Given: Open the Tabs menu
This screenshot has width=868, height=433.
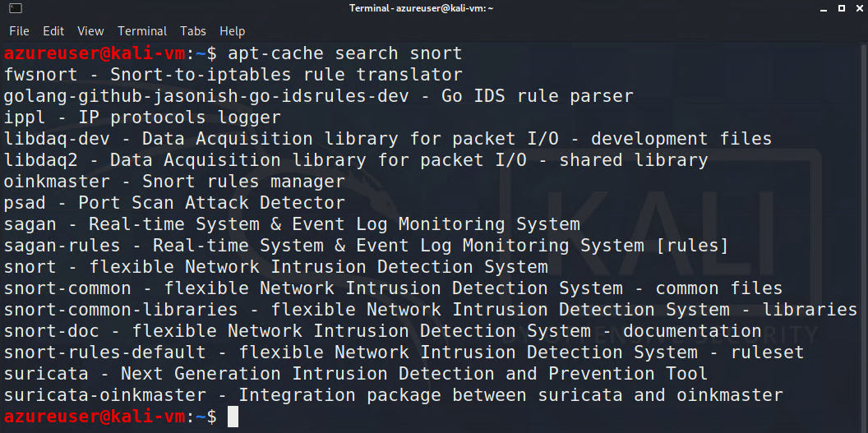Looking at the screenshot, I should coord(193,31).
